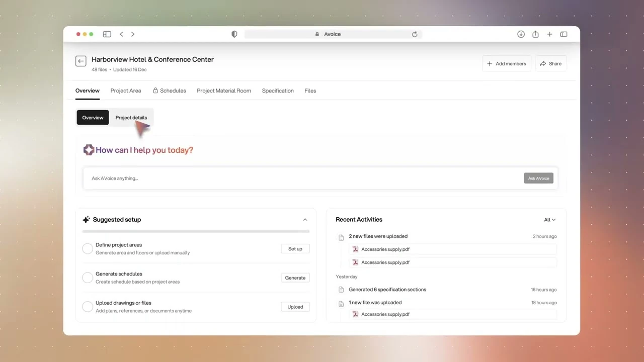Screen dimensions: 644x362
Task: Open the Safari downloads icon
Action: tap(521, 34)
